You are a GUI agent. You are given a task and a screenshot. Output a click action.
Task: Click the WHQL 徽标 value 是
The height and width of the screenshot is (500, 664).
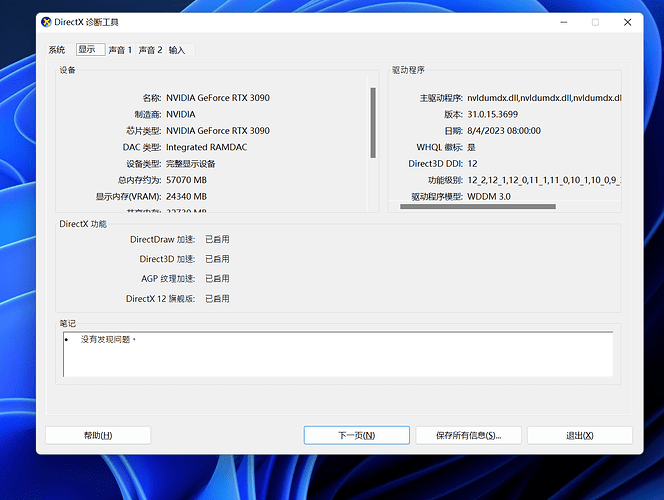point(471,147)
